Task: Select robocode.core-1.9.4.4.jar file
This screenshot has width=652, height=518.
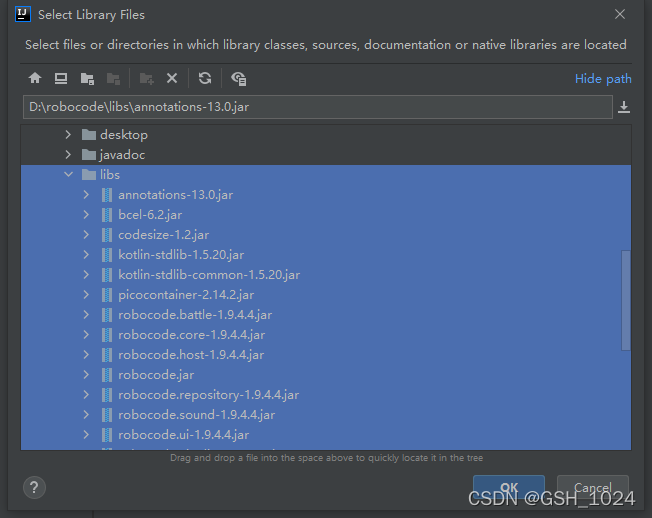Action: point(326,335)
